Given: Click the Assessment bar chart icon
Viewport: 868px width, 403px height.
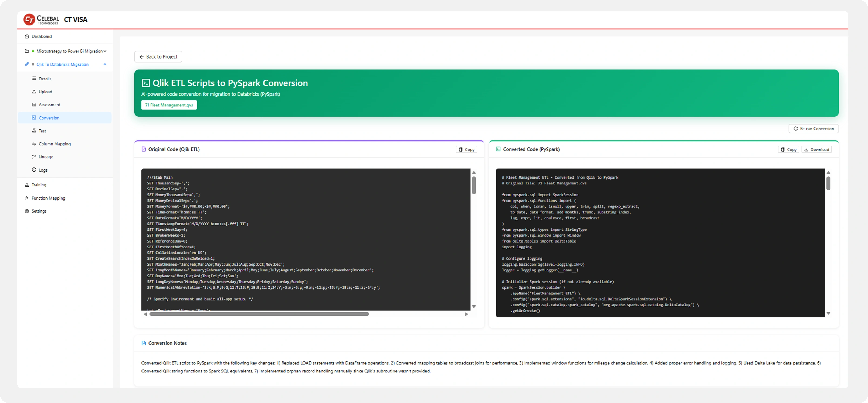Looking at the screenshot, I should click(x=34, y=105).
